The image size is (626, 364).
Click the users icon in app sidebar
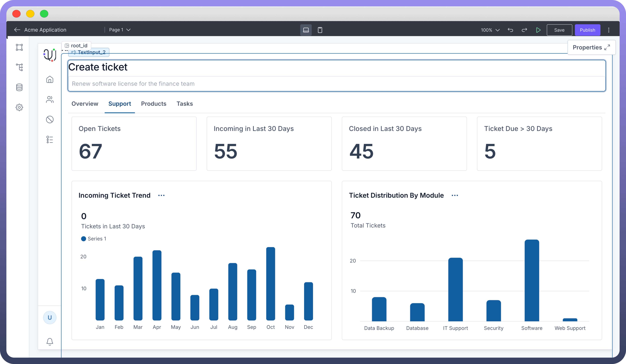[50, 100]
